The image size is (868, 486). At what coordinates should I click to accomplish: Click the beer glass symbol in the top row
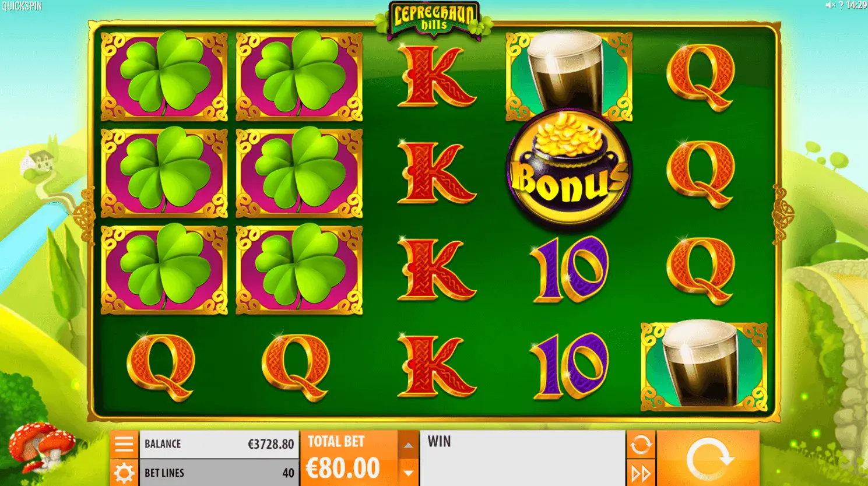pyautogui.click(x=569, y=75)
